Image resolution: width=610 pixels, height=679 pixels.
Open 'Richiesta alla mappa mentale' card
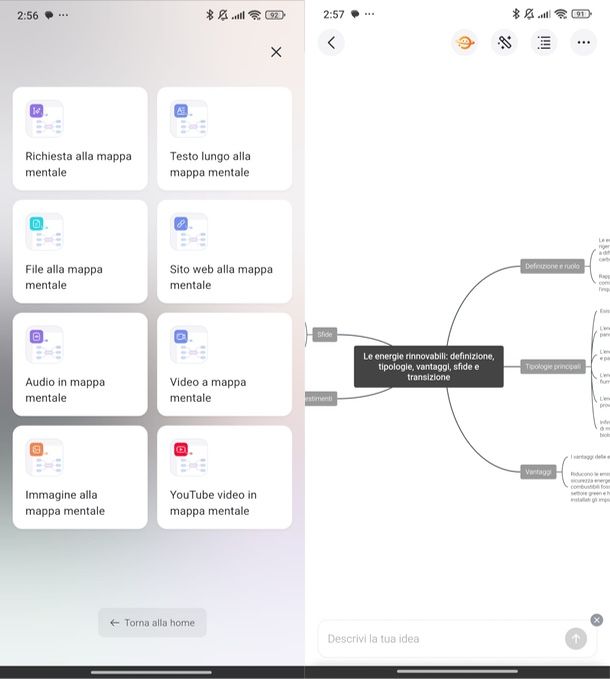click(80, 139)
